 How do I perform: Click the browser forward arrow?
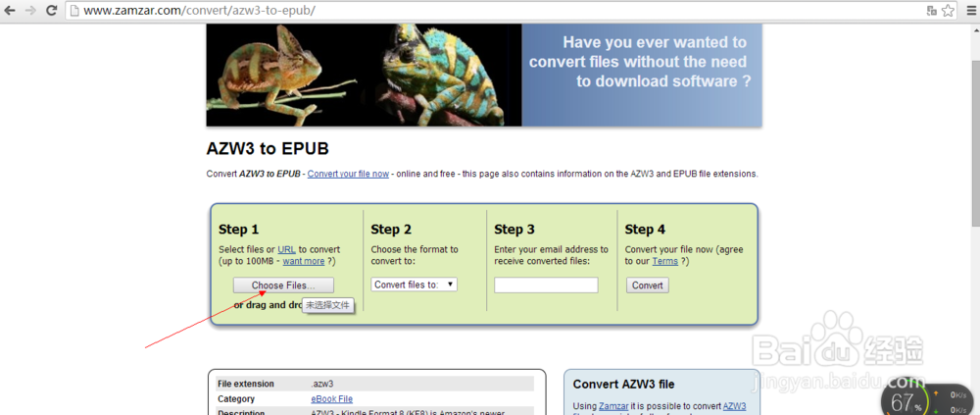30,11
